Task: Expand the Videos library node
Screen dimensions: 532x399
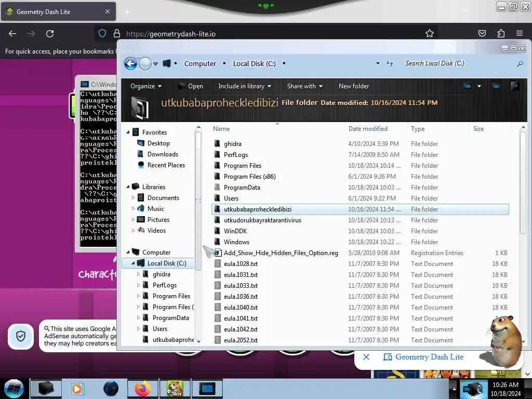Action: (133, 230)
